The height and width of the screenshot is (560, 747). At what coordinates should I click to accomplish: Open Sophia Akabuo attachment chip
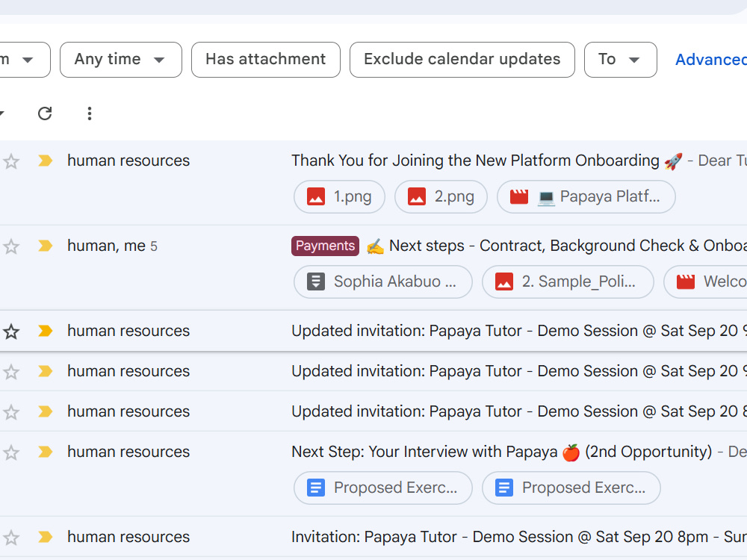(x=383, y=282)
